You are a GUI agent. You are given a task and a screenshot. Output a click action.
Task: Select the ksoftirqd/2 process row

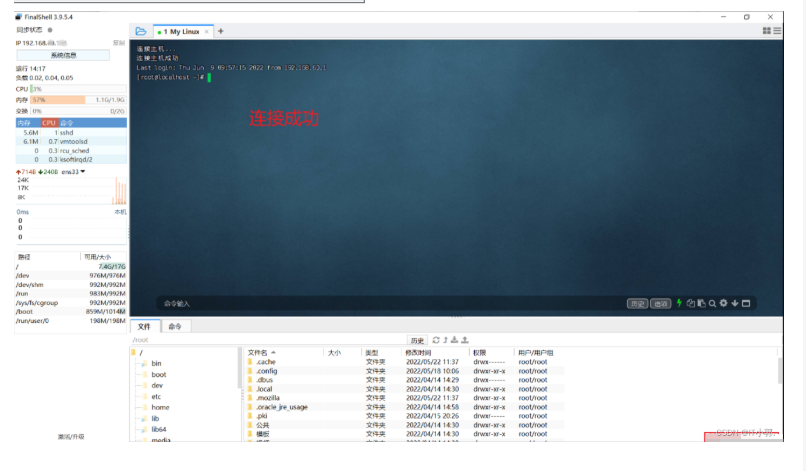71,159
